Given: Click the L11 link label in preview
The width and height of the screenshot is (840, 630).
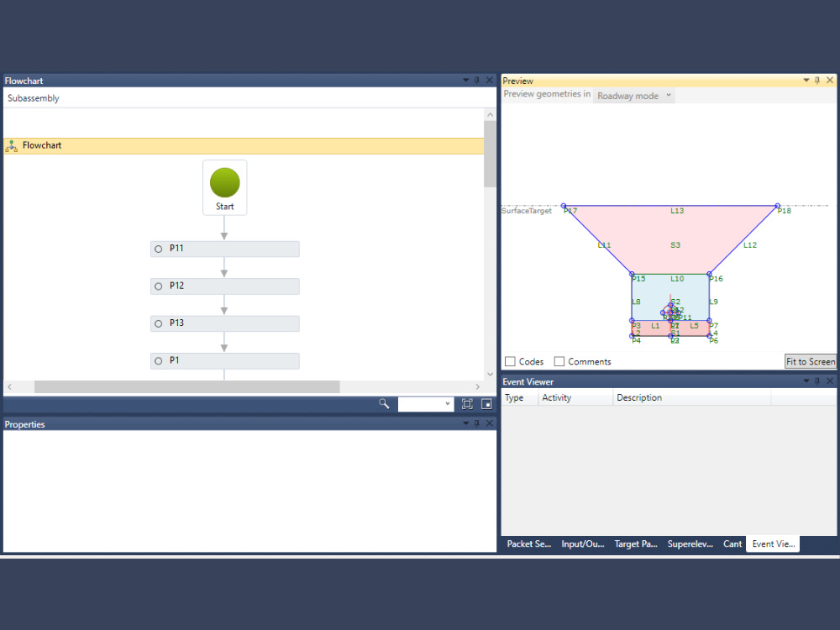Looking at the screenshot, I should [604, 244].
